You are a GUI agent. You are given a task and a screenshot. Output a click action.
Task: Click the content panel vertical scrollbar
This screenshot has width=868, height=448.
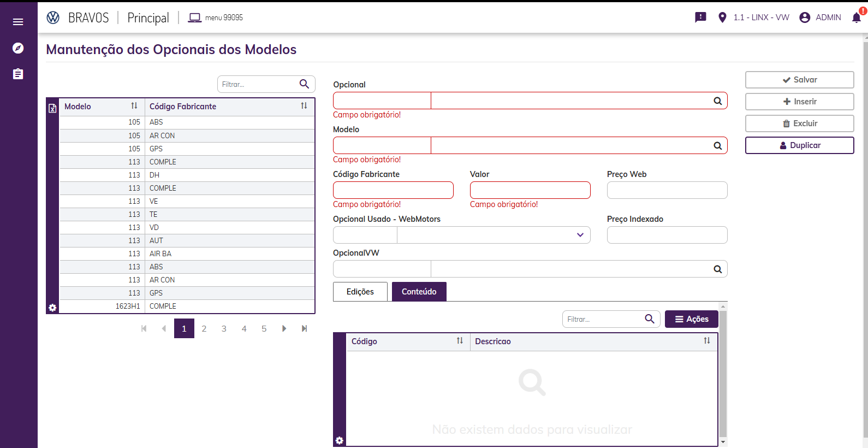coord(723,374)
